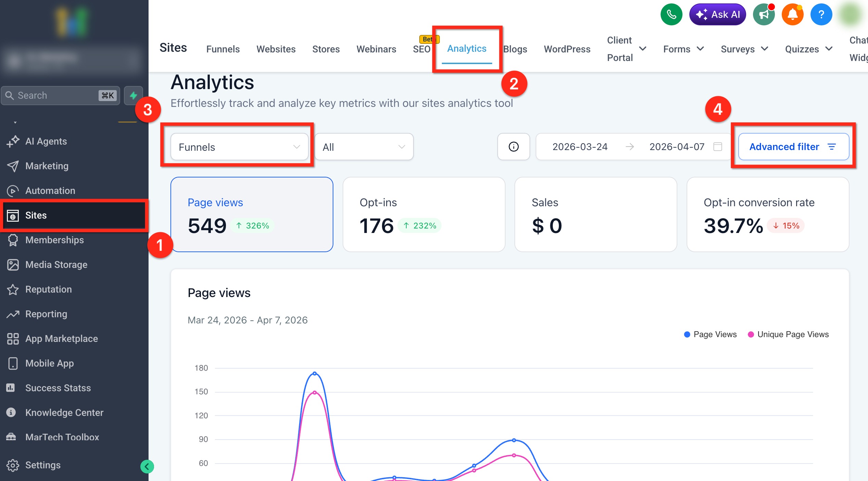Switch to the Websites tab
Screen dimensions: 868x481
[276, 49]
